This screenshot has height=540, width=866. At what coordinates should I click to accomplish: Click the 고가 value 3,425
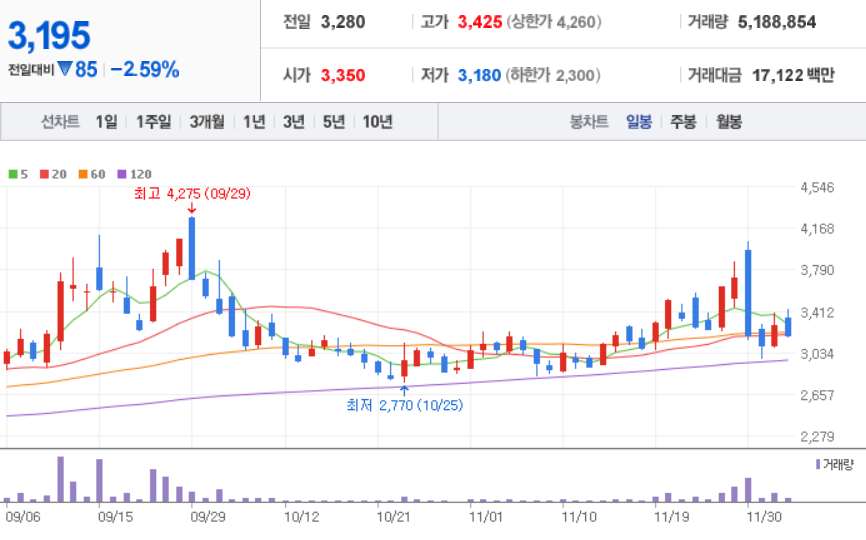pos(480,22)
